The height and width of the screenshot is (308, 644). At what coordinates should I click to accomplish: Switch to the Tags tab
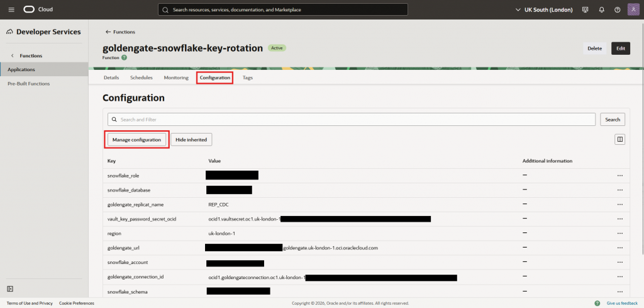(x=248, y=77)
